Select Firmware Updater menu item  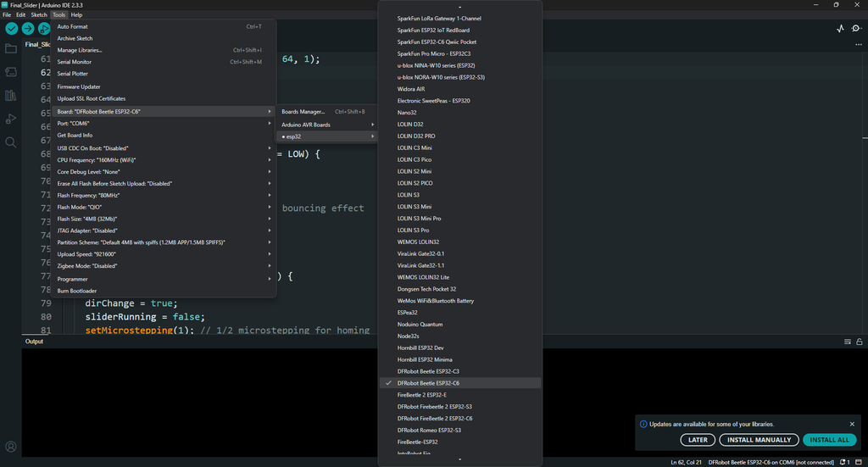click(164, 86)
